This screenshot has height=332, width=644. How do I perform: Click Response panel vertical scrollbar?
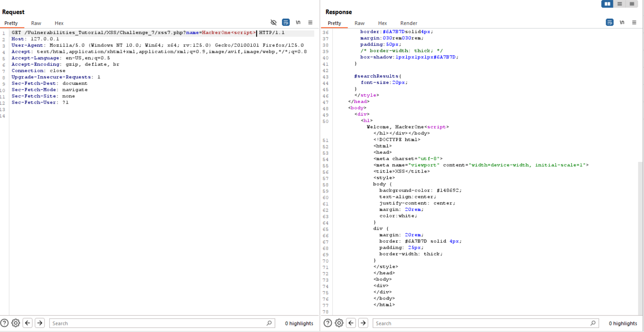pyautogui.click(x=640, y=238)
